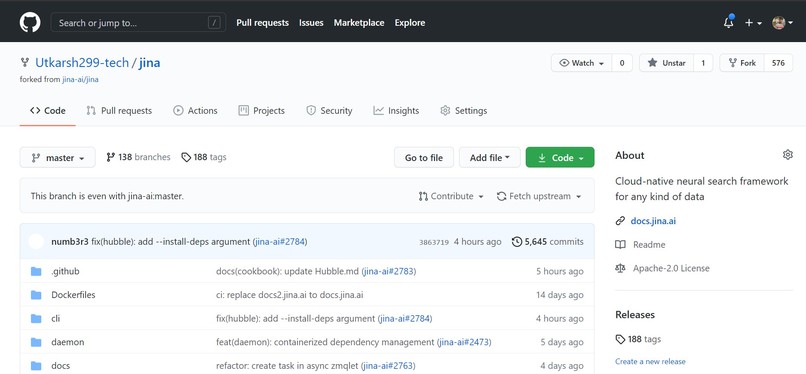The height and width of the screenshot is (374, 806).
Task: Click the docs folder icon
Action: coord(36,366)
